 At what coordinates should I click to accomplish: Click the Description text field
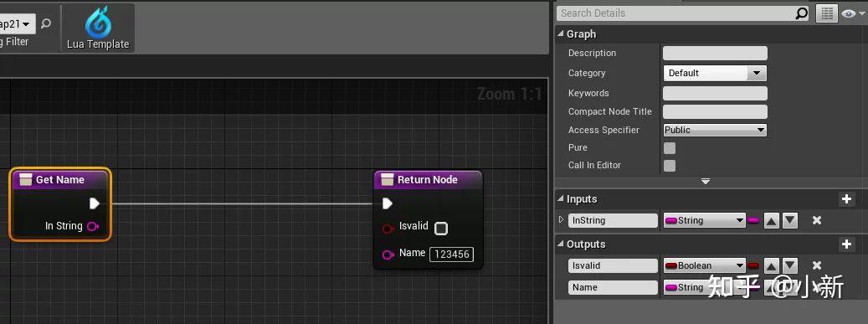click(715, 54)
